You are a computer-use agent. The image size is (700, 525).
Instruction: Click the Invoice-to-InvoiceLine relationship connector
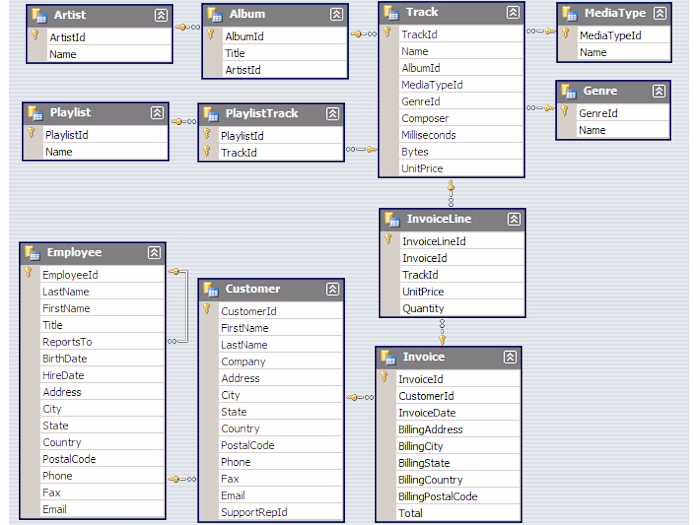coord(442,333)
